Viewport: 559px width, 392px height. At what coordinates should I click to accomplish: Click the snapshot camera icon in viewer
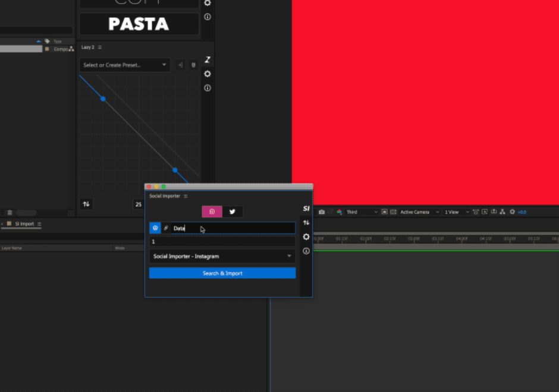(322, 212)
